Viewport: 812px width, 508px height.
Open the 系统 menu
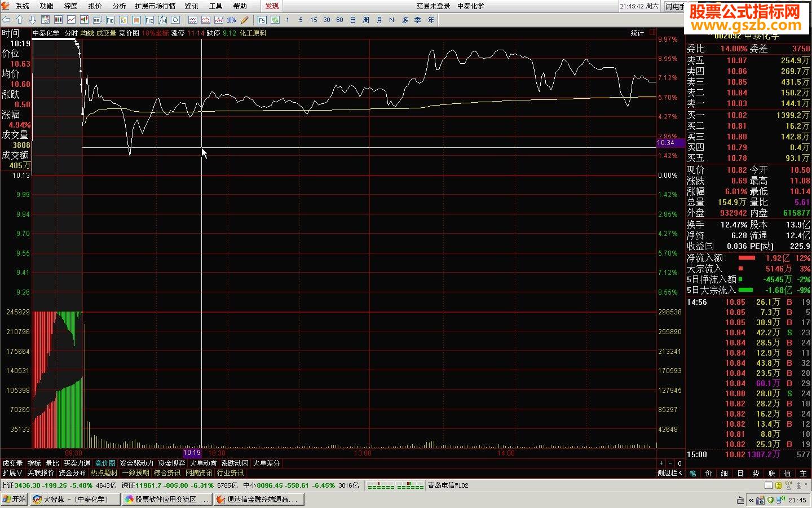23,6
